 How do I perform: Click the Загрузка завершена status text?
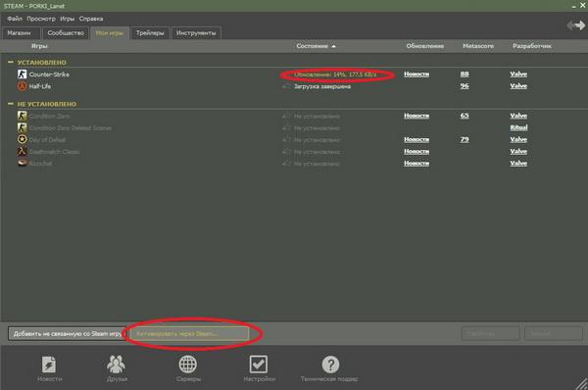pyautogui.click(x=322, y=86)
